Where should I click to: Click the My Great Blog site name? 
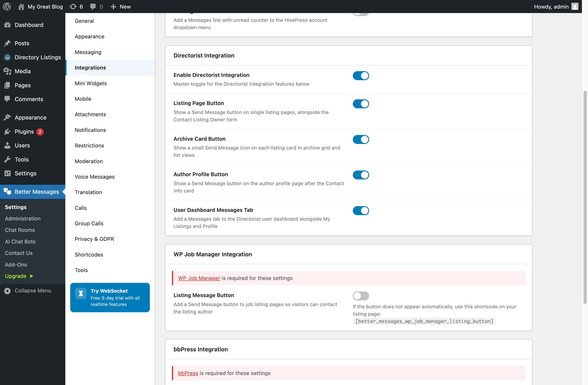point(45,7)
